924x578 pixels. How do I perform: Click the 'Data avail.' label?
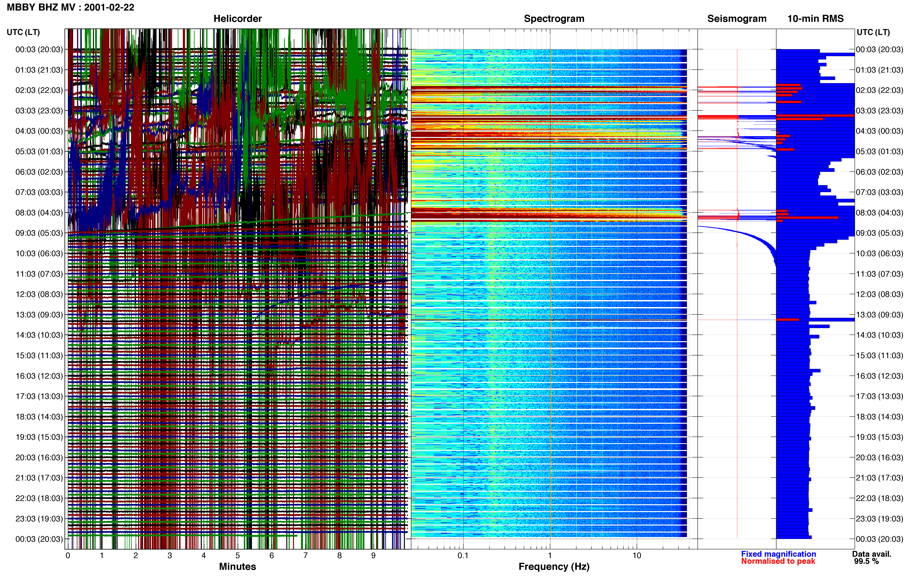point(872,554)
